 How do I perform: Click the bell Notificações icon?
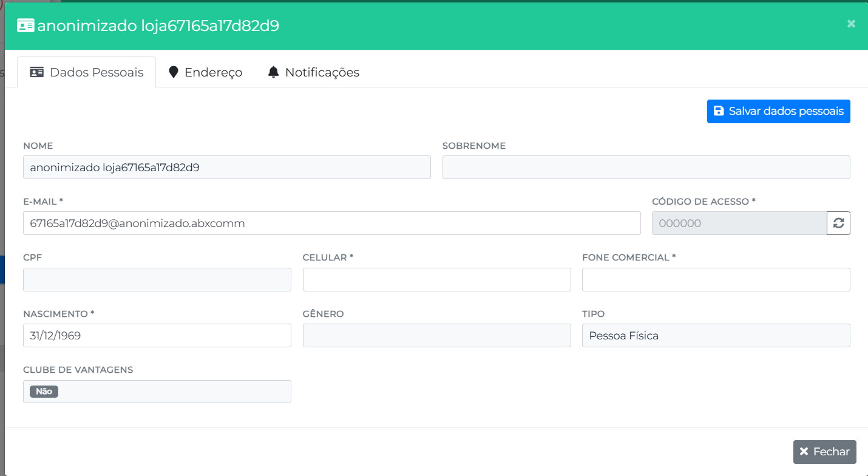274,72
